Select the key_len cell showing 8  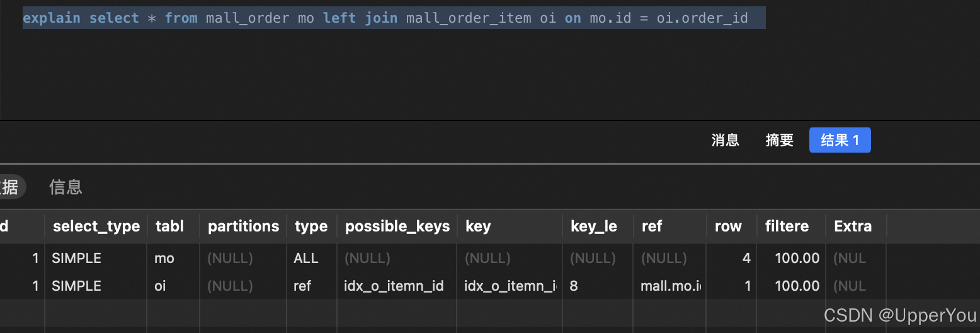click(x=598, y=286)
